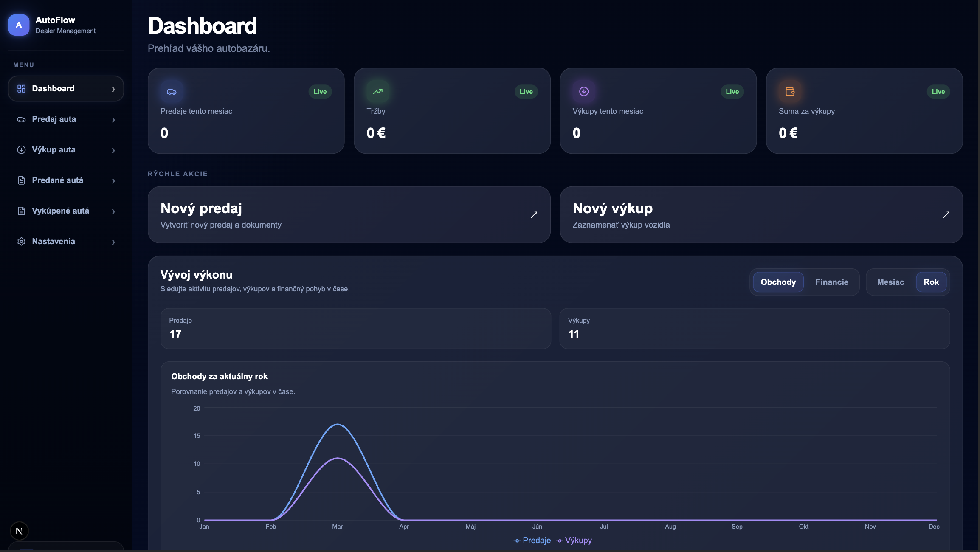Open the Predané autá menu item
Screen dimensions: 980x552
point(57,180)
